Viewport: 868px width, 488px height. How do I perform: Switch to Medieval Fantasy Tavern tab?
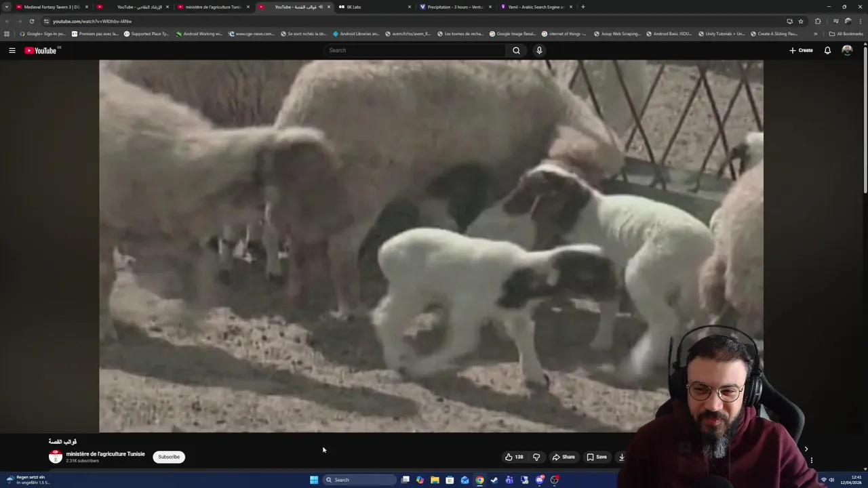52,7
